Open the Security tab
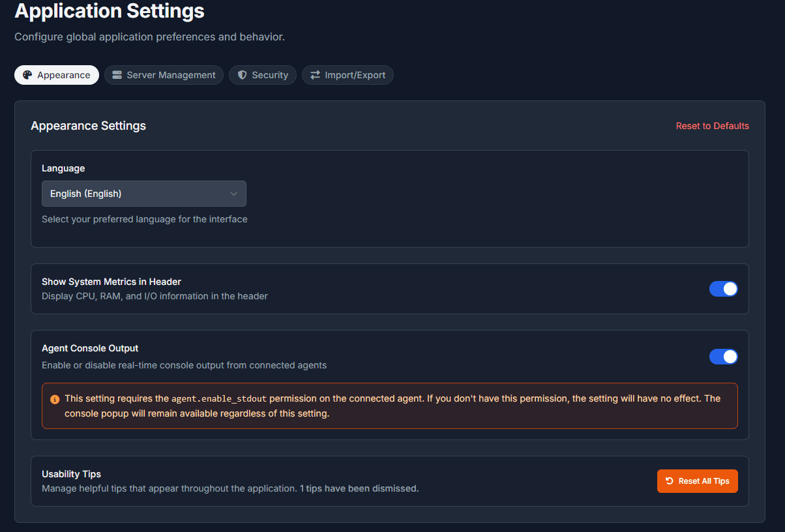 pyautogui.click(x=263, y=75)
